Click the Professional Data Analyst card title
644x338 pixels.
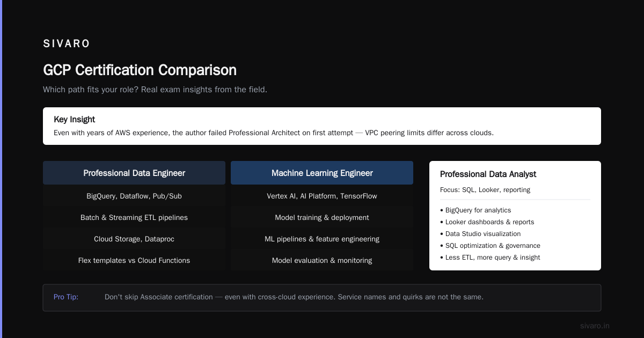click(x=488, y=174)
